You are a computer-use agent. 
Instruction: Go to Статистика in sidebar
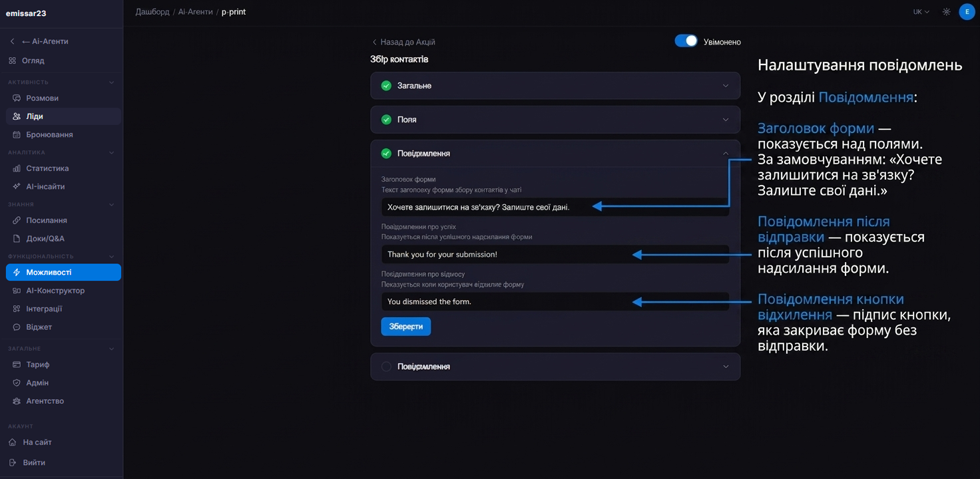[x=47, y=168]
